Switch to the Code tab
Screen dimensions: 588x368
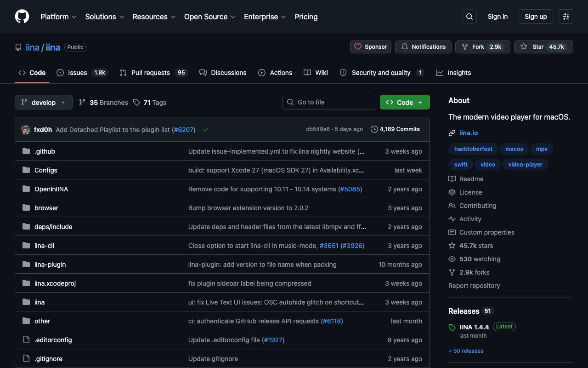(32, 73)
